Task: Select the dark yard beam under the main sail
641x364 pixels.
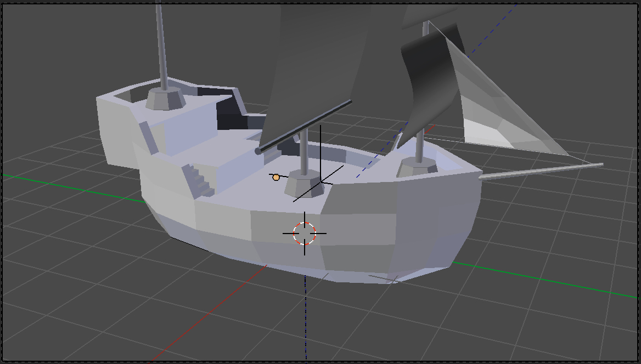Action: 303,127
